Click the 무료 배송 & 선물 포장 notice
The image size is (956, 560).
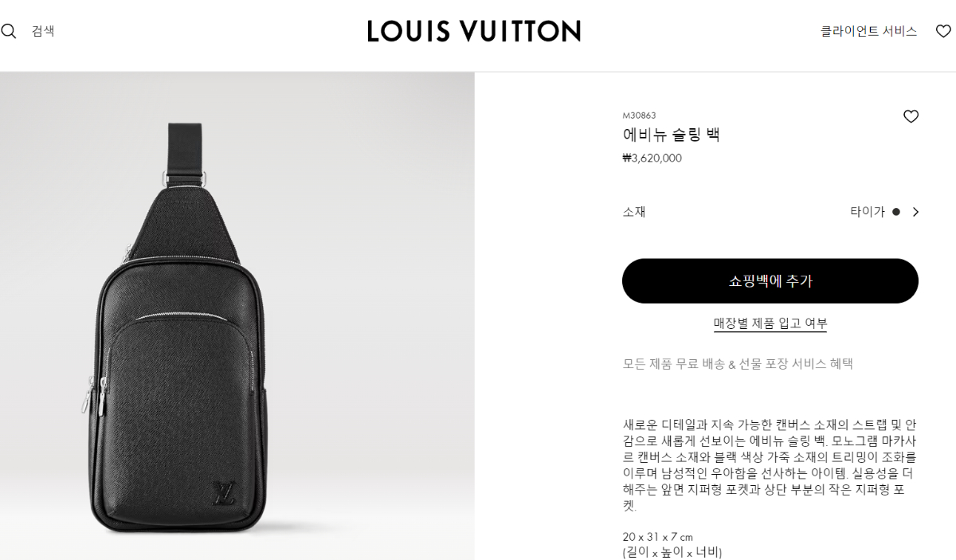pos(738,364)
